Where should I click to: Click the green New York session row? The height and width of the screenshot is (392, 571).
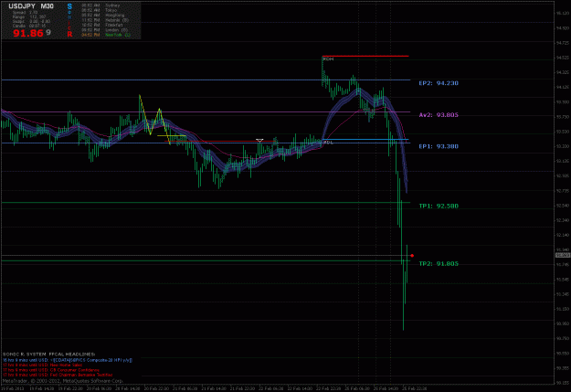coord(106,35)
